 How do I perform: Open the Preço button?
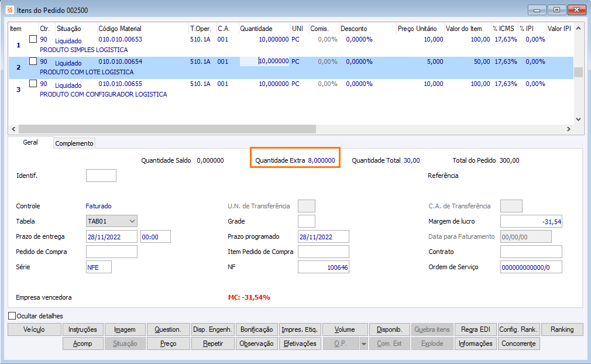coord(168,344)
